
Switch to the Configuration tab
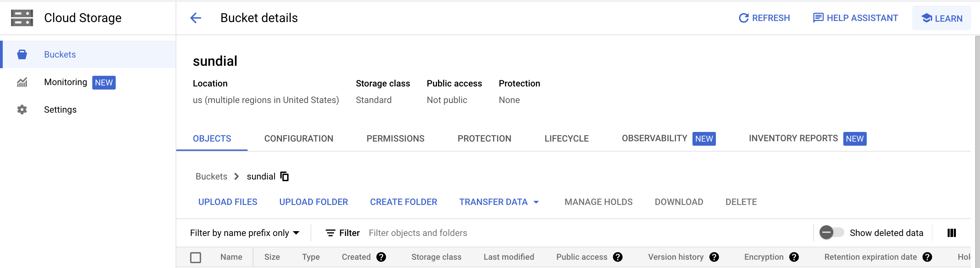[299, 138]
